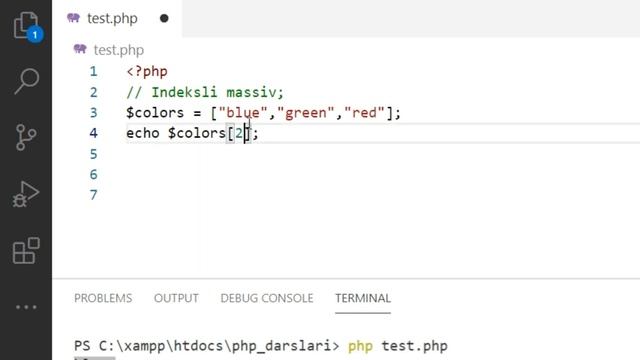
Task: Switch to the TERMINAL panel tab
Action: coord(363,298)
